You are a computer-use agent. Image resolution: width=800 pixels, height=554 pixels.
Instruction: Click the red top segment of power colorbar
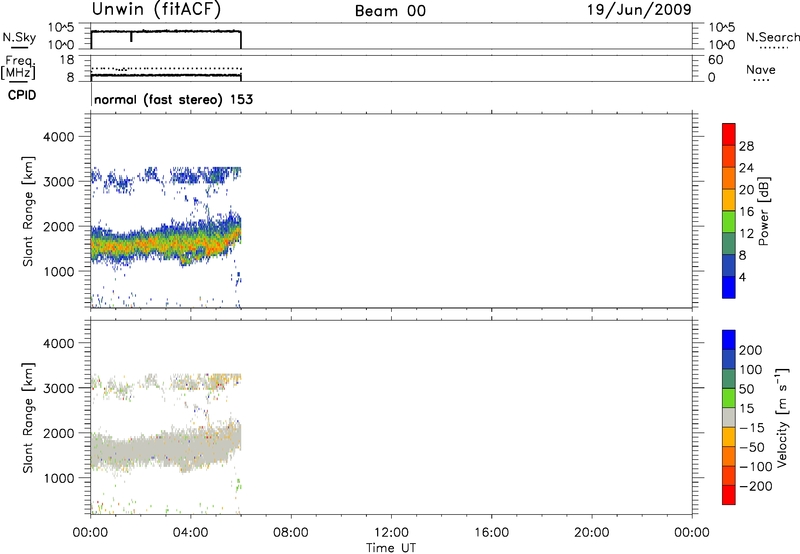(x=729, y=134)
